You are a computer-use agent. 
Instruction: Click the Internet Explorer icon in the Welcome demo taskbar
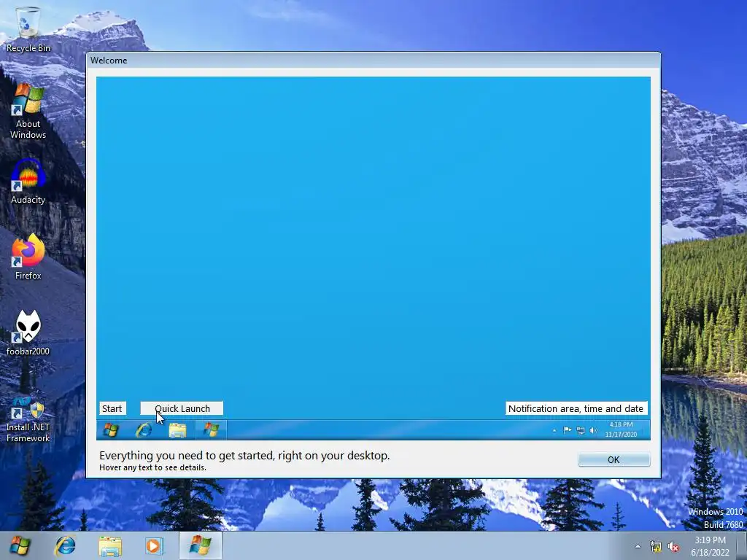click(x=144, y=430)
